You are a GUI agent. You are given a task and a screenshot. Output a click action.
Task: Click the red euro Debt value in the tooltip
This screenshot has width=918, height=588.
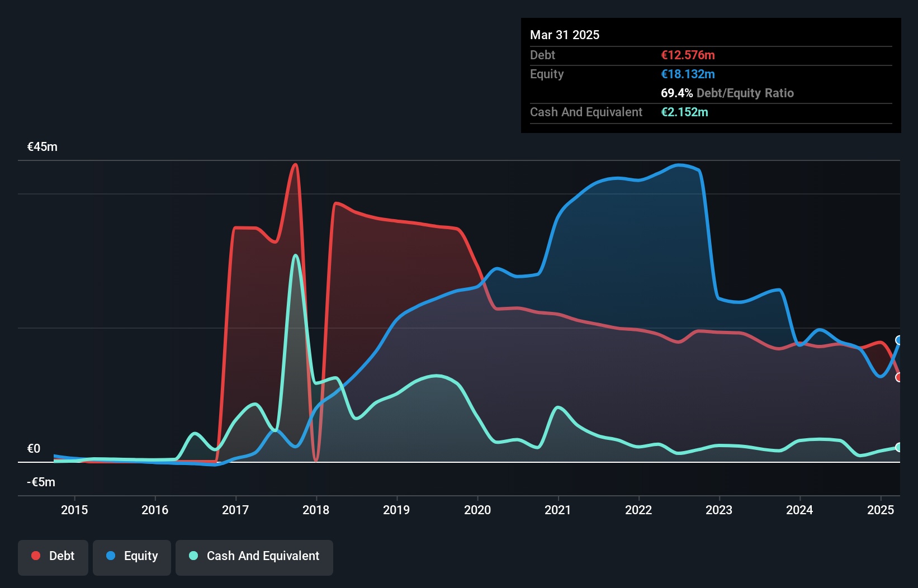coord(688,55)
